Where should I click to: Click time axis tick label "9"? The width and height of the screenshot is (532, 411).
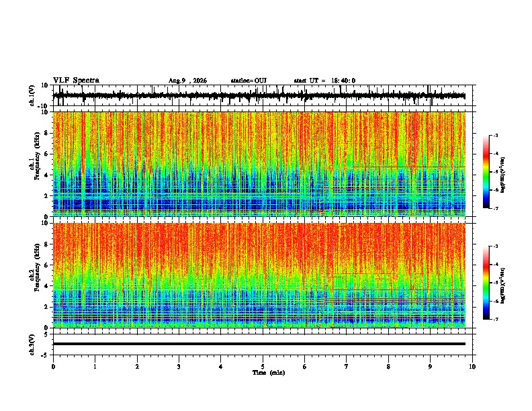click(x=430, y=367)
